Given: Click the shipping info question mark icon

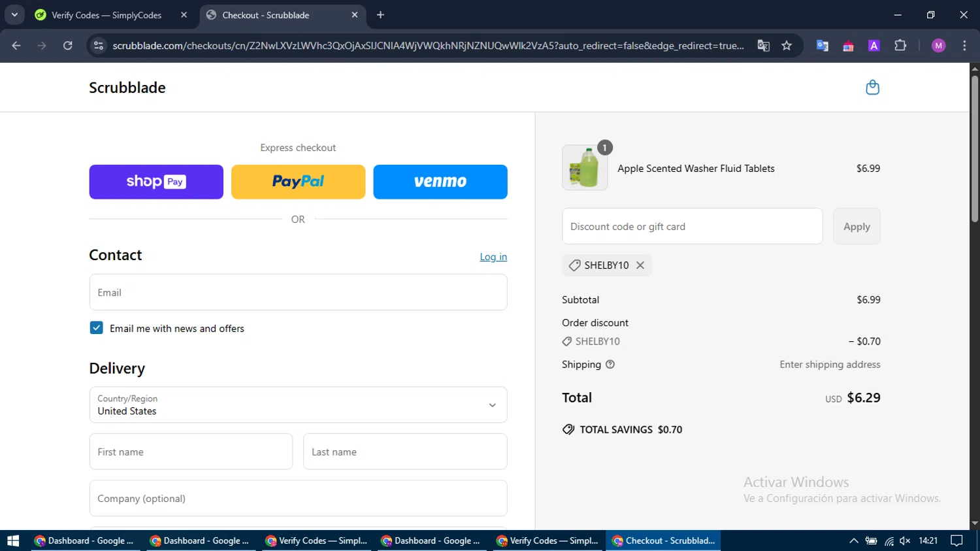Looking at the screenshot, I should [x=610, y=365].
